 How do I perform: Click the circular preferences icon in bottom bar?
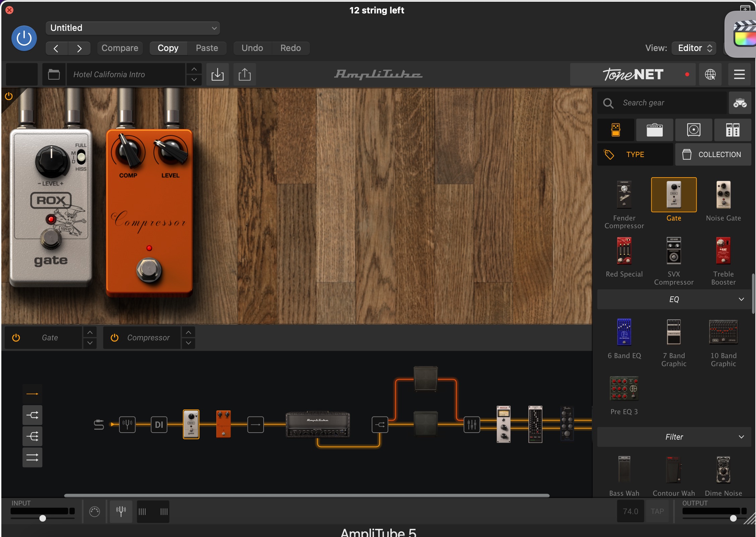(95, 511)
